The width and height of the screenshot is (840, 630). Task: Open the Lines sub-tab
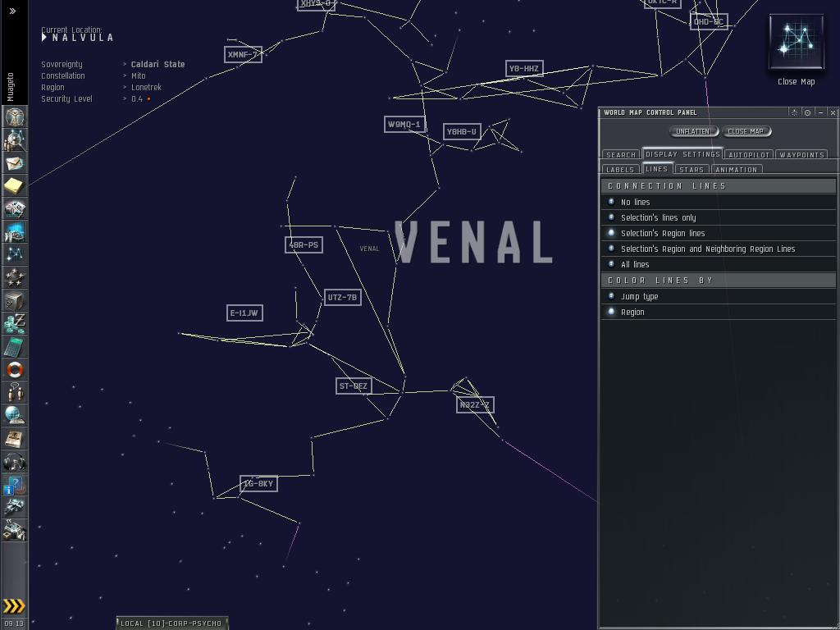pos(657,169)
